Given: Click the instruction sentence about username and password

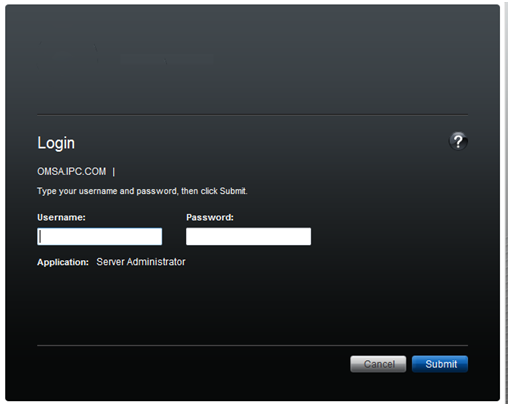Looking at the screenshot, I should tap(142, 191).
